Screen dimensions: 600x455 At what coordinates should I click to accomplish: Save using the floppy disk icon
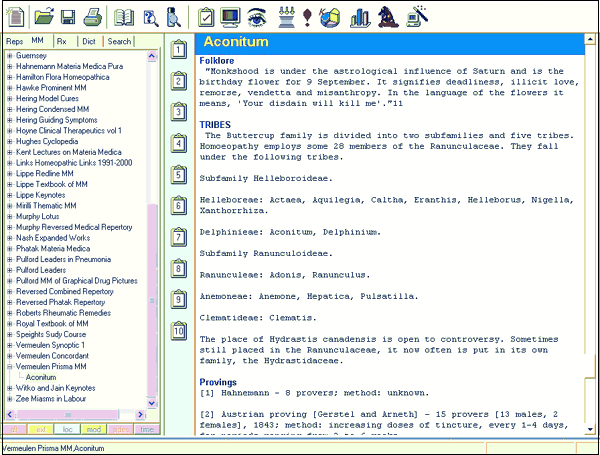68,17
